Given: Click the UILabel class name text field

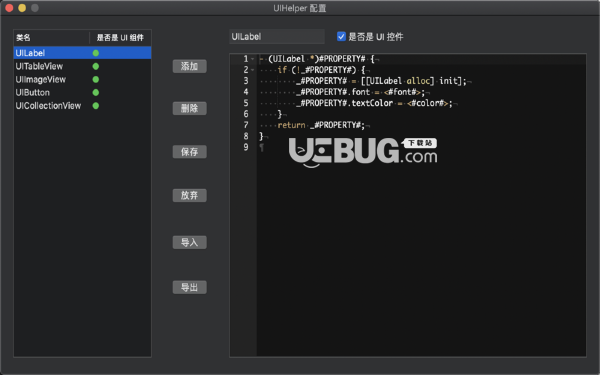Looking at the screenshot, I should [277, 37].
